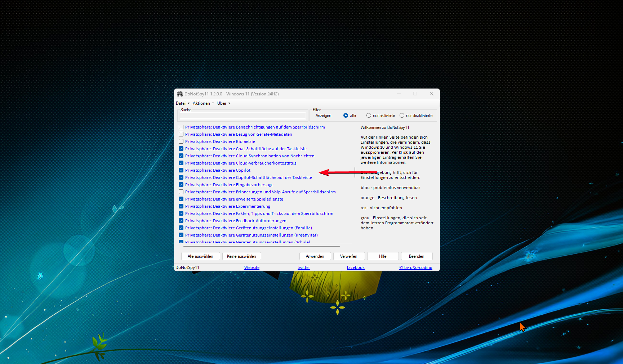Open the Datei menu
Image resolution: width=623 pixels, height=364 pixels.
(x=183, y=103)
